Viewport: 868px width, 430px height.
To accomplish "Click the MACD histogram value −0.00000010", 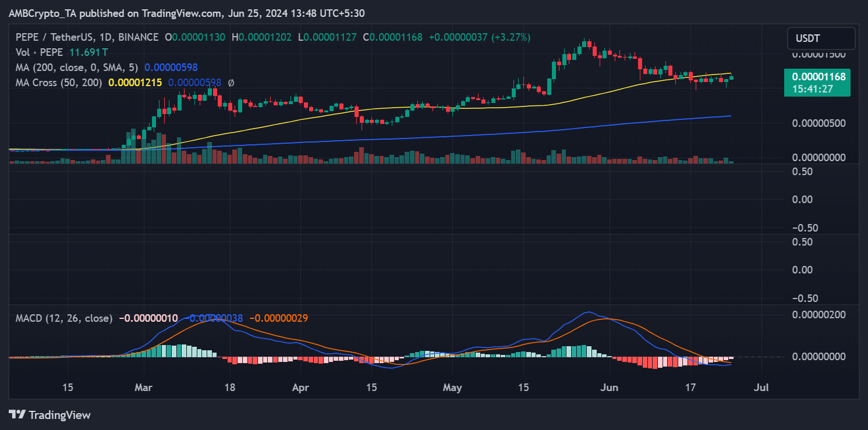I will point(148,318).
